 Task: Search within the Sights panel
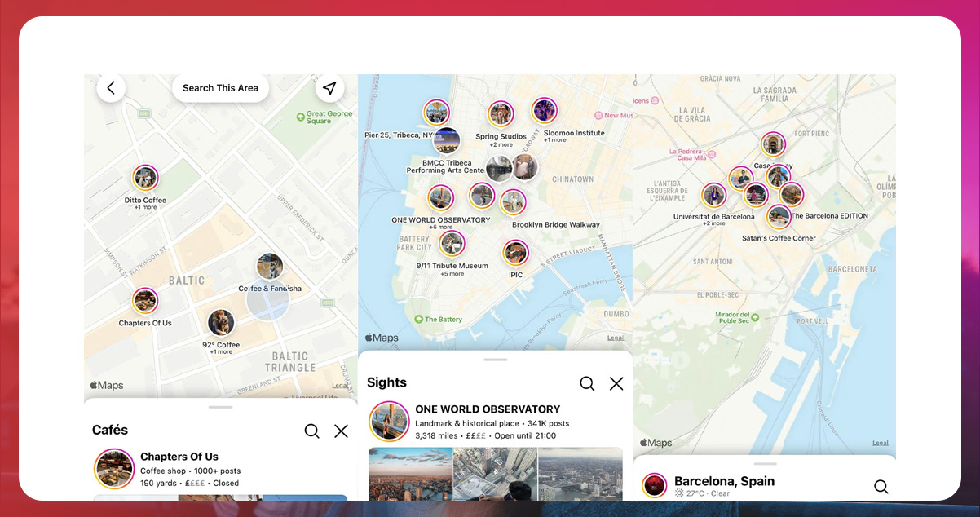point(587,383)
